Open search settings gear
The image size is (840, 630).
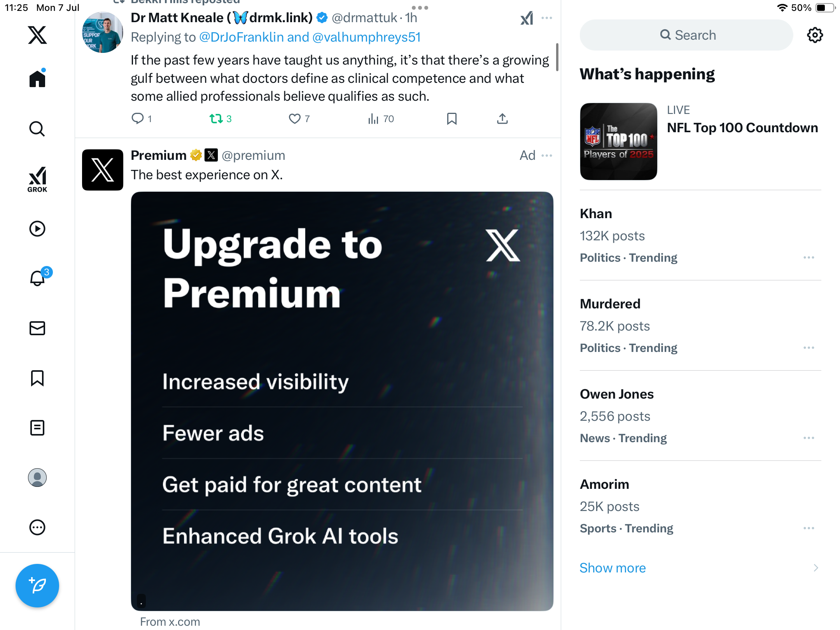[815, 35]
